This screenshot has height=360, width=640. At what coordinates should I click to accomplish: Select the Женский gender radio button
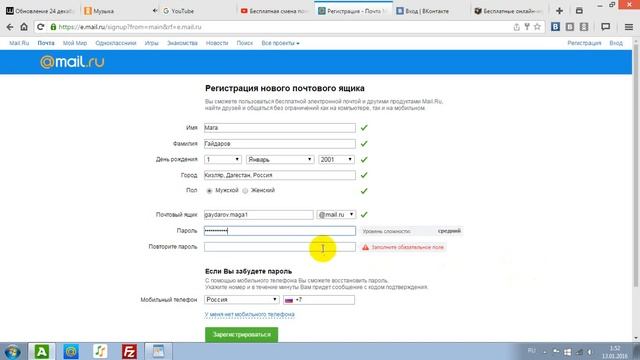245,191
